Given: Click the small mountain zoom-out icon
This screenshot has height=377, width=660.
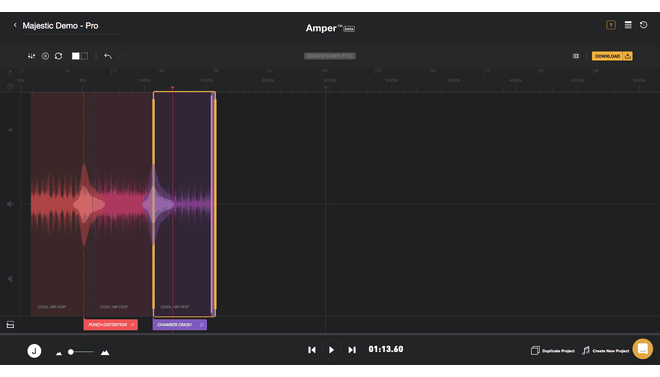Looking at the screenshot, I should [59, 353].
